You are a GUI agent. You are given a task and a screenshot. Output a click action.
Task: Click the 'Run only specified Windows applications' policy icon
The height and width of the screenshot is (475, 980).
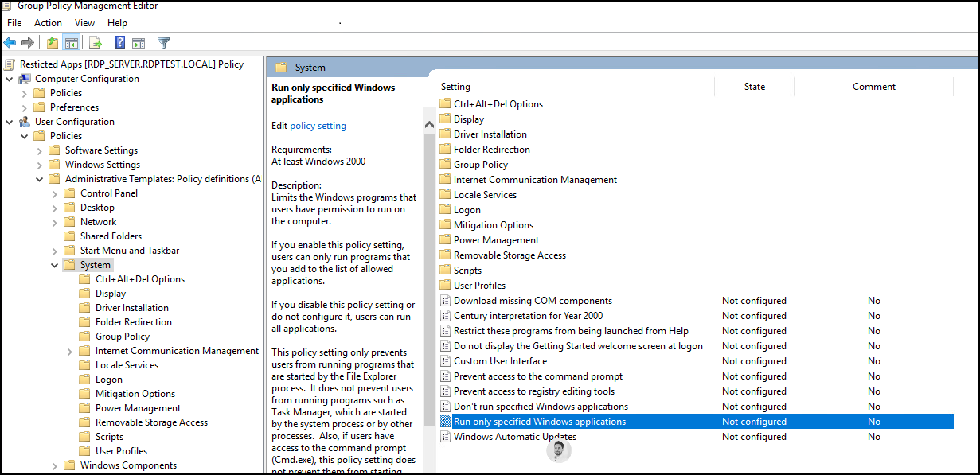tap(445, 422)
